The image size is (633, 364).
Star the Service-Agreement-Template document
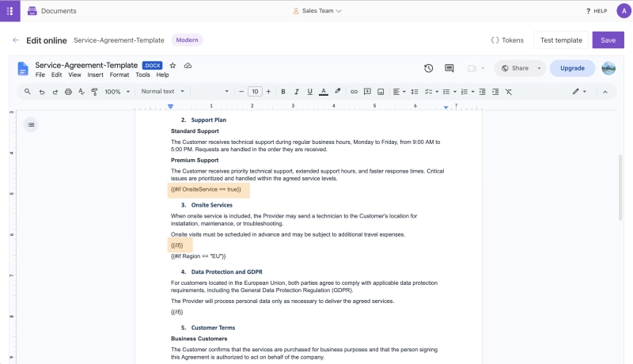point(172,66)
